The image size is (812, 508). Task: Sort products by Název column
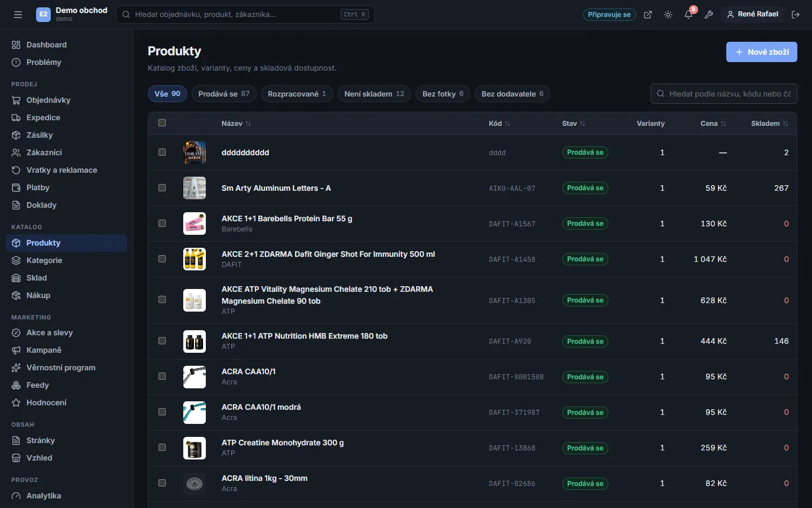236,123
